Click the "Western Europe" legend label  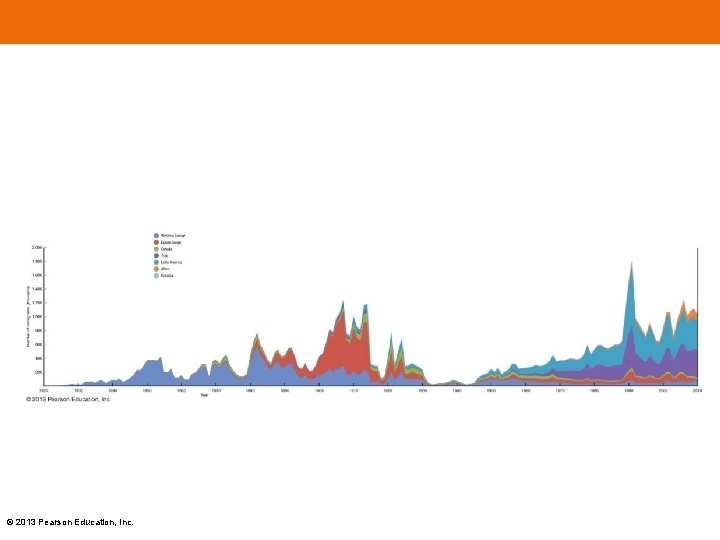click(x=173, y=236)
